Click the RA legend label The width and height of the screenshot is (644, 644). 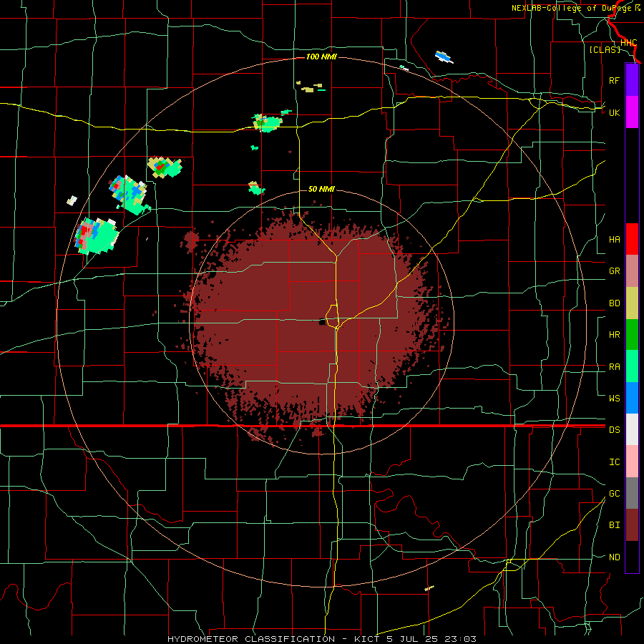pos(614,367)
